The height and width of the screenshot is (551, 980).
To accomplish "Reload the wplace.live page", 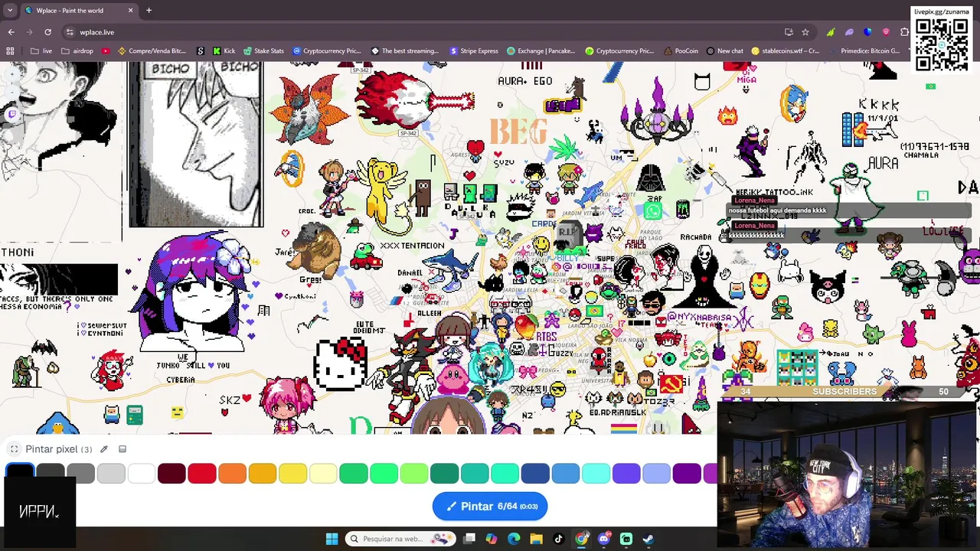I will [x=47, y=32].
